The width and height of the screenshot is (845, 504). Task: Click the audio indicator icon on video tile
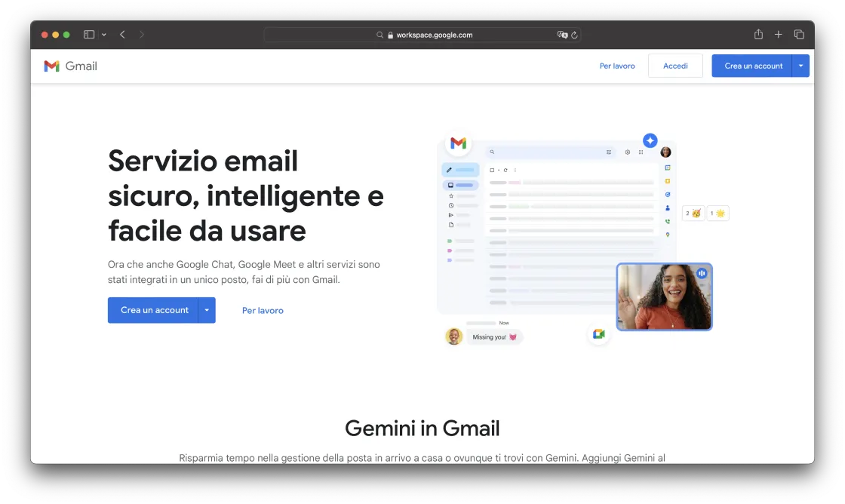tap(702, 273)
